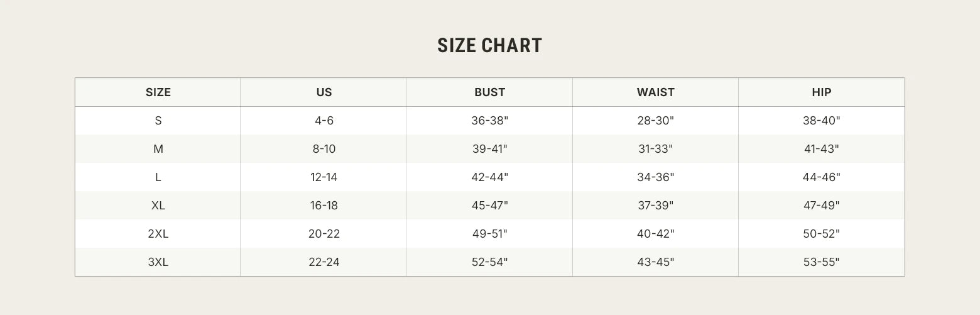This screenshot has height=315, width=980.
Task: Select the SIZE column header
Action: pos(158,92)
